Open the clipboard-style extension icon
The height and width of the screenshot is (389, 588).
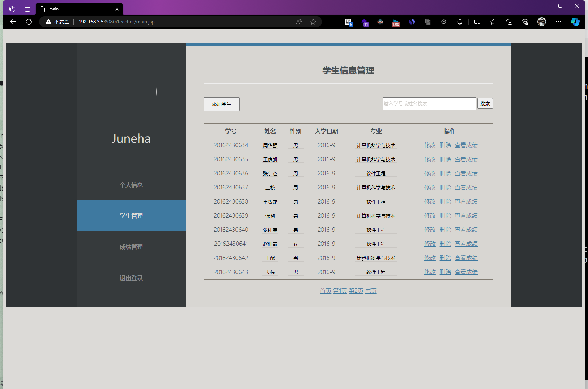click(428, 22)
